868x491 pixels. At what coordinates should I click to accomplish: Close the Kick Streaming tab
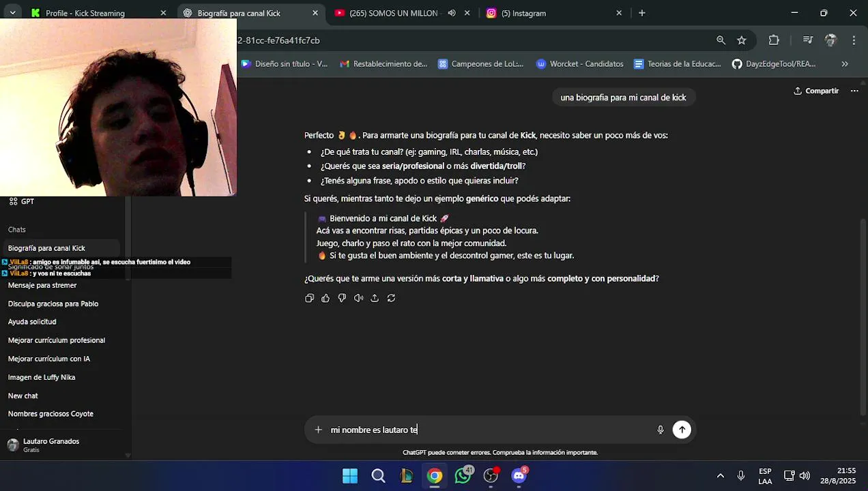tap(163, 13)
